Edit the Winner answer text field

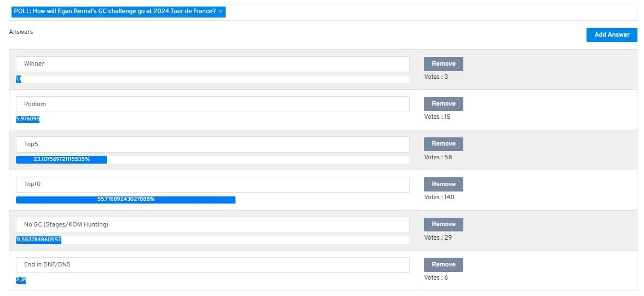point(212,64)
